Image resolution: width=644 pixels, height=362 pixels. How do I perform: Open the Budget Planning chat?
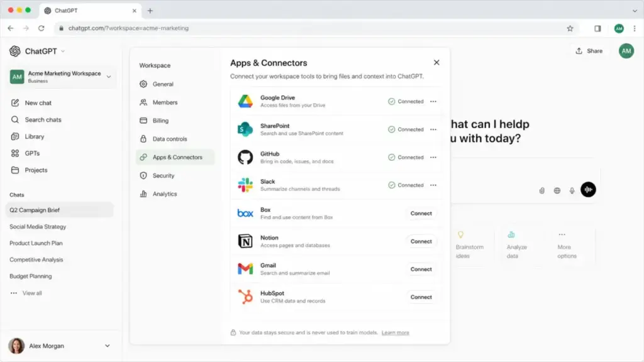tap(31, 277)
